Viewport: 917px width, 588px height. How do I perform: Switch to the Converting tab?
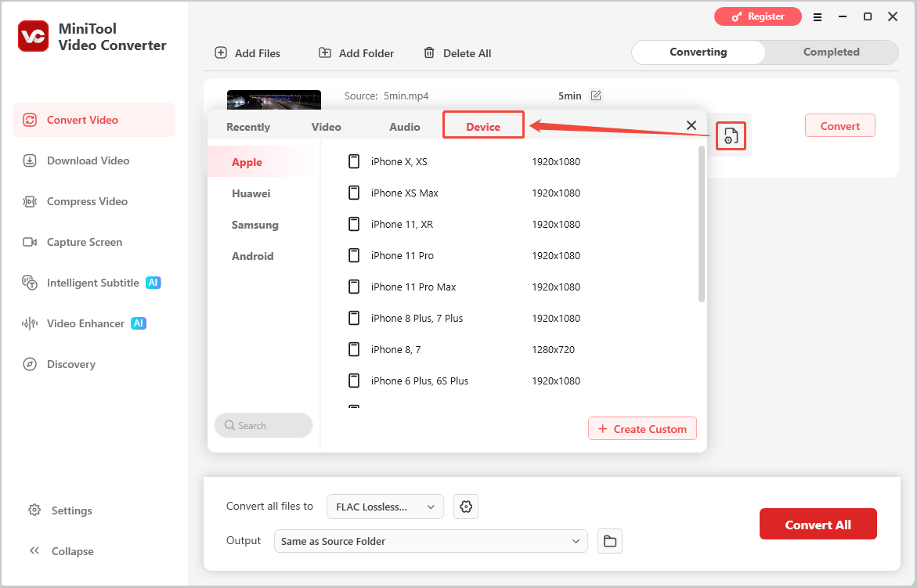pyautogui.click(x=699, y=52)
